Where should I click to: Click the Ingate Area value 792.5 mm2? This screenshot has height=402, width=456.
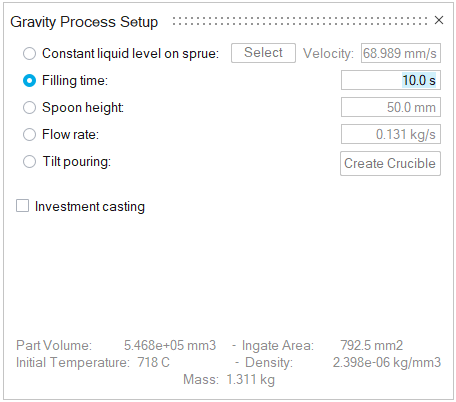[372, 345]
